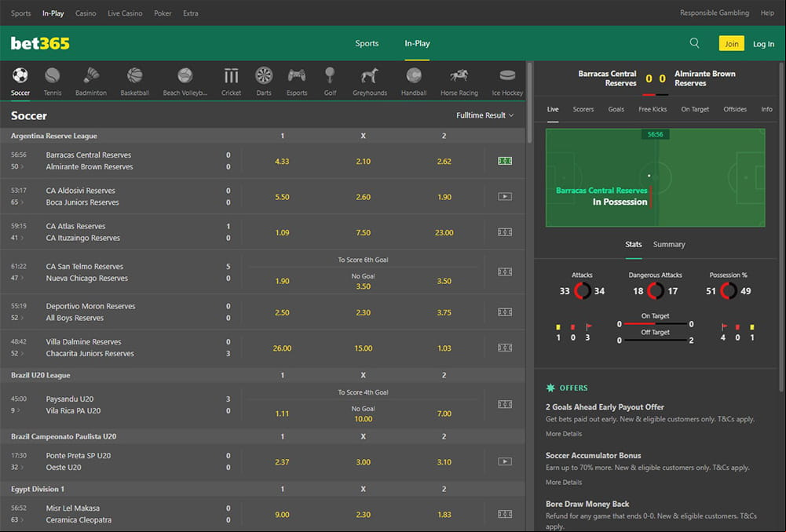Viewport: 786px width, 532px height.
Task: Open the Handball sport icon
Action: point(414,75)
